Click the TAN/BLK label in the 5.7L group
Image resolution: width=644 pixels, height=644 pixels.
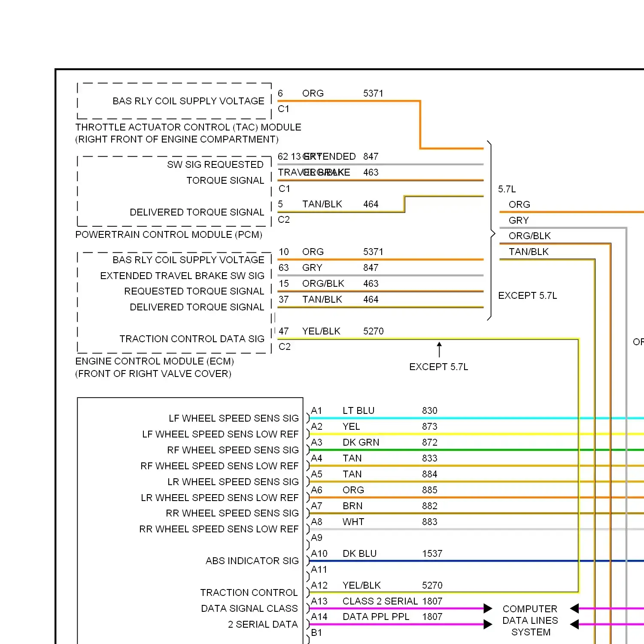[529, 252]
